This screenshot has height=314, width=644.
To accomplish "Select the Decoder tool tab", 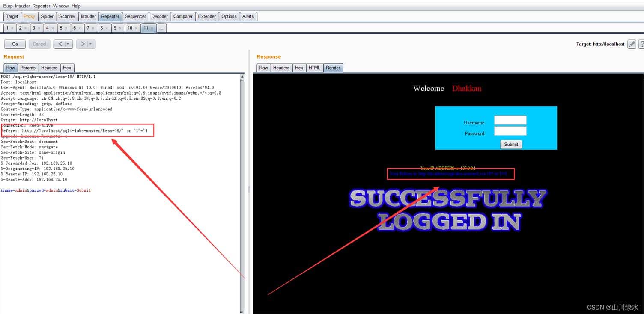I will [160, 16].
